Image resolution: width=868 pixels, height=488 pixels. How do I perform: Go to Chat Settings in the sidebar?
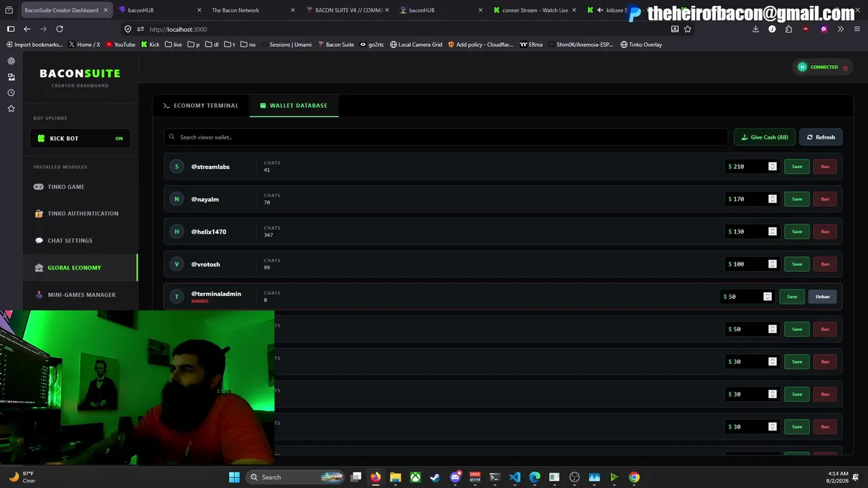tap(80, 241)
